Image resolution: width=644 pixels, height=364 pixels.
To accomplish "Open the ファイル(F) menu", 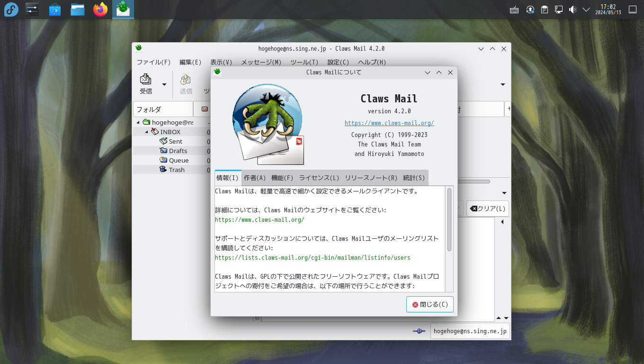I will [153, 62].
